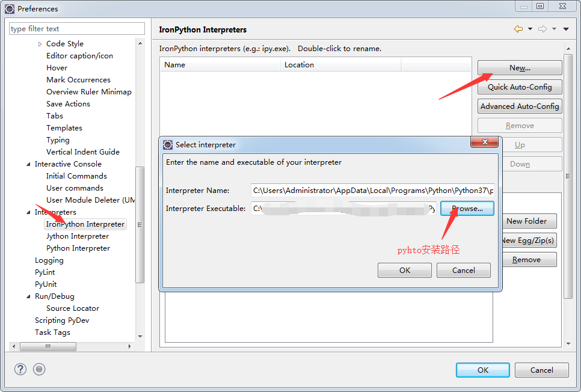Click the New Folder button

(529, 221)
